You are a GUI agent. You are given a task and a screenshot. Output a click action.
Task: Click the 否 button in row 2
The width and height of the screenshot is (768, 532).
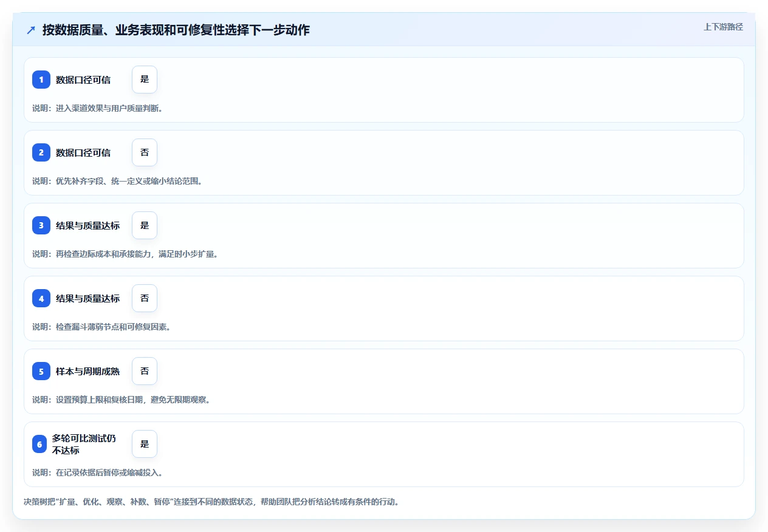click(145, 152)
